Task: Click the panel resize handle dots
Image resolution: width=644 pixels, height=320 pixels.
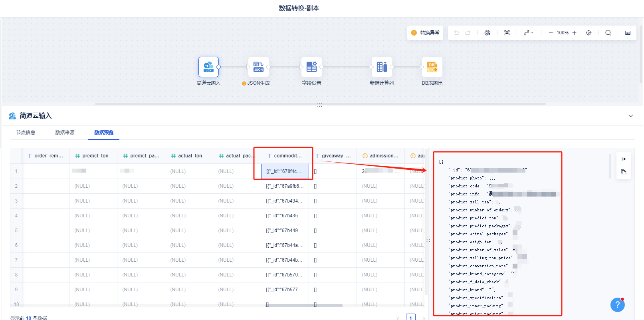Action: (319, 105)
